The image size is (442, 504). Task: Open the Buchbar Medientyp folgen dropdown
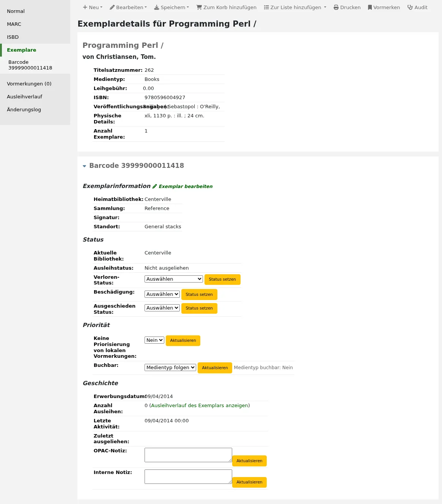click(x=170, y=368)
